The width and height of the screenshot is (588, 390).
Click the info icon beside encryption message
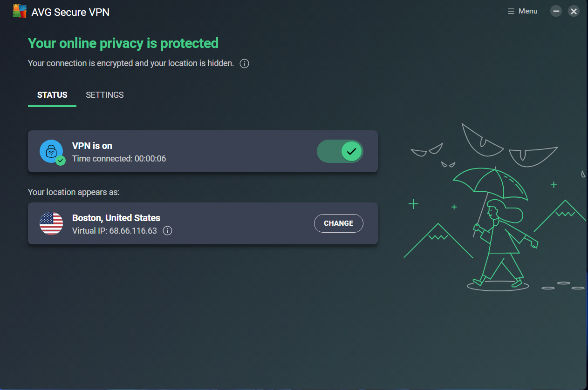[244, 63]
